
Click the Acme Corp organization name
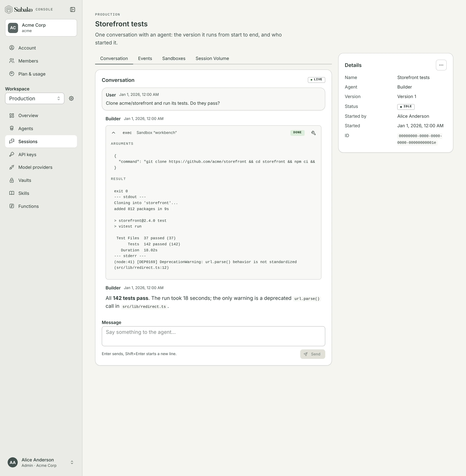34,25
